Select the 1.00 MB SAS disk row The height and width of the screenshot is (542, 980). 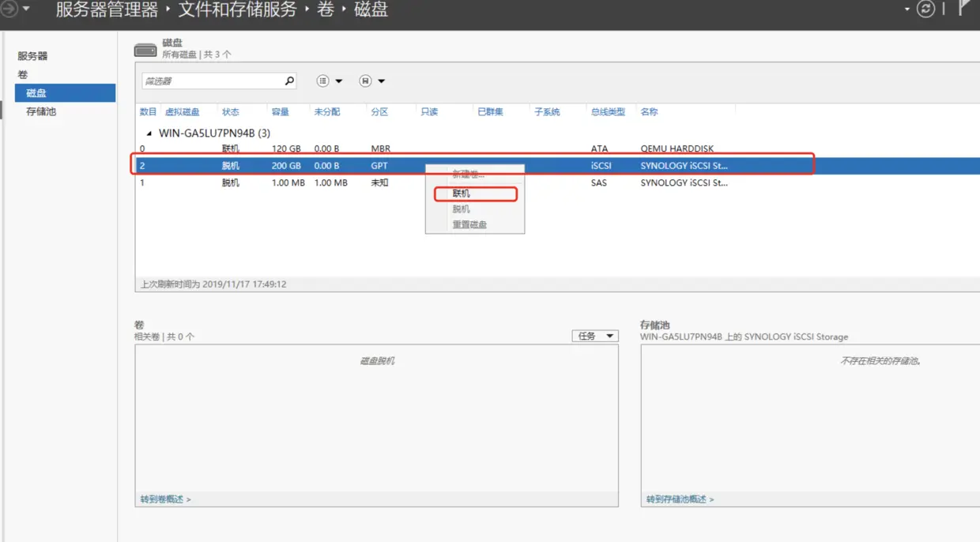[557, 183]
